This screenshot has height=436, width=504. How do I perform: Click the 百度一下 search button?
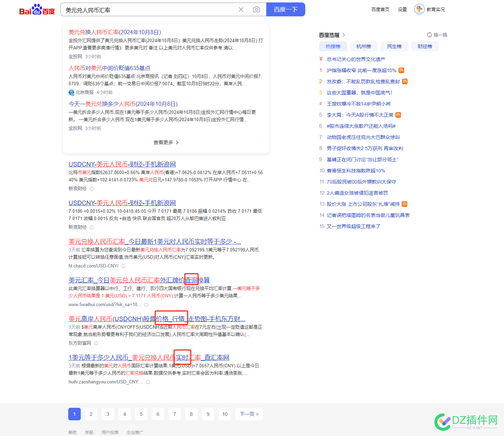(286, 9)
